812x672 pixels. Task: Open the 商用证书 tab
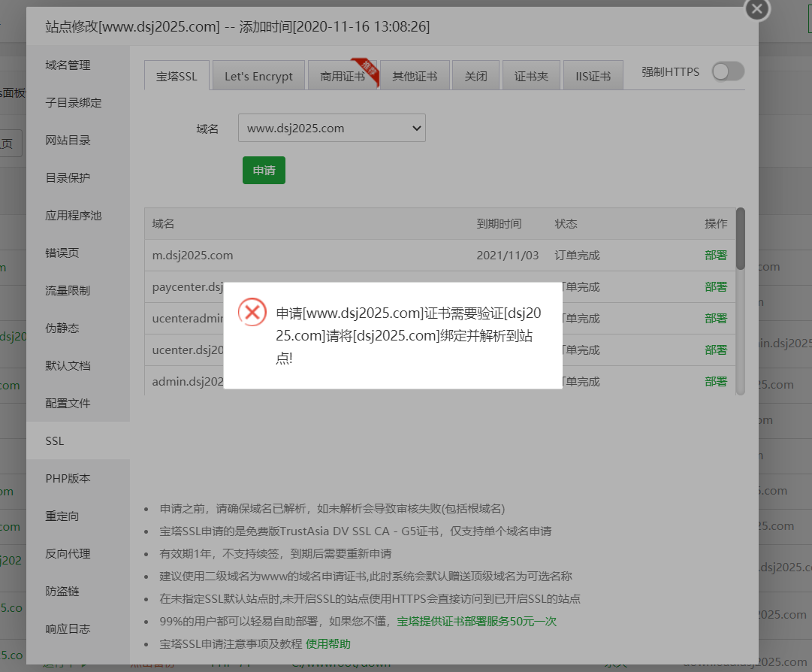(x=343, y=76)
